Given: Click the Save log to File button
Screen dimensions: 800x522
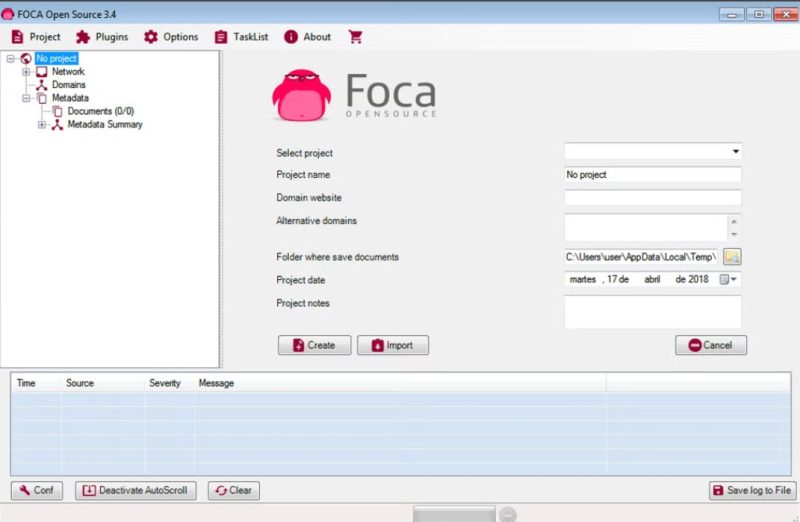Looking at the screenshot, I should click(751, 491).
